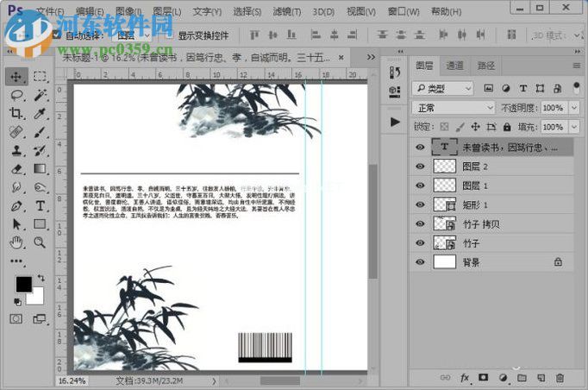Delete layer with the trash icon
The image size is (588, 390).
pyautogui.click(x=560, y=378)
